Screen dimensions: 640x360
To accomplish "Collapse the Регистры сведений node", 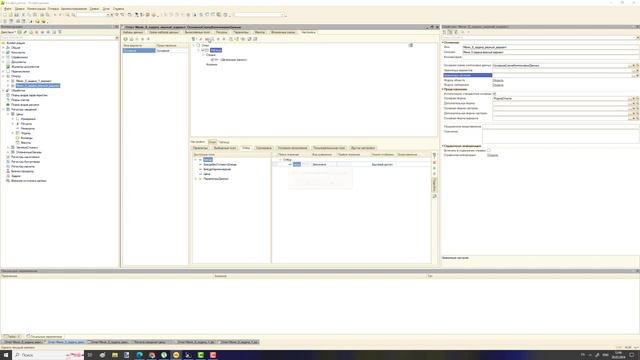I will 3,109.
